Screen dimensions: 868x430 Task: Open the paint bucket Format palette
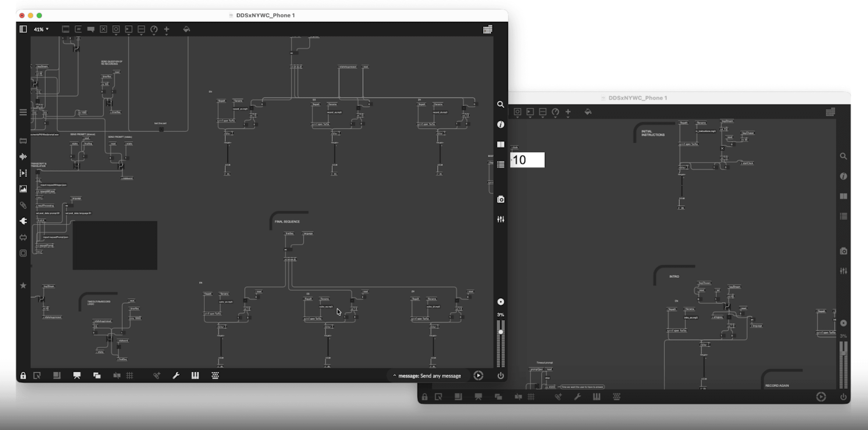(x=186, y=29)
